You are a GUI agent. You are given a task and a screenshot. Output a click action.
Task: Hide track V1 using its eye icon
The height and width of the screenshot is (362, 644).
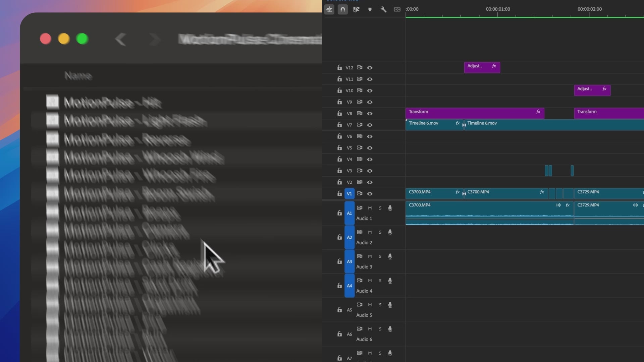coord(370,194)
